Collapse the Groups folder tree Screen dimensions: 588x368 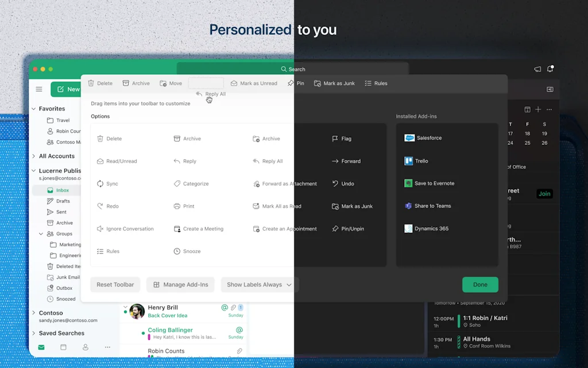click(x=41, y=234)
